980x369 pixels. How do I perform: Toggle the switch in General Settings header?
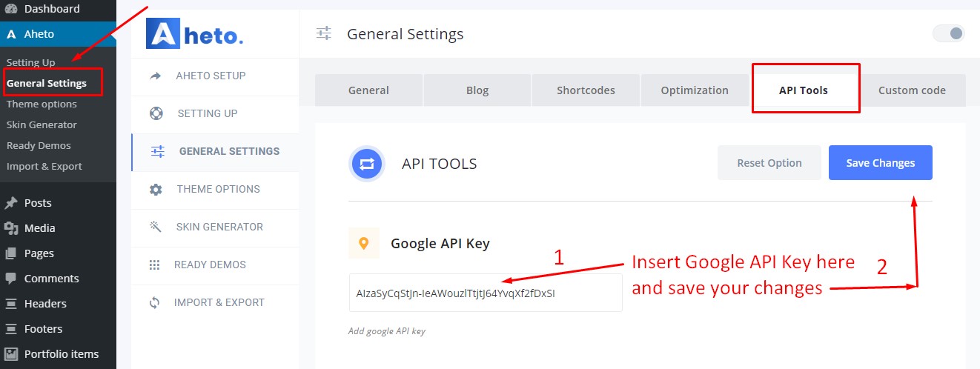pos(949,33)
